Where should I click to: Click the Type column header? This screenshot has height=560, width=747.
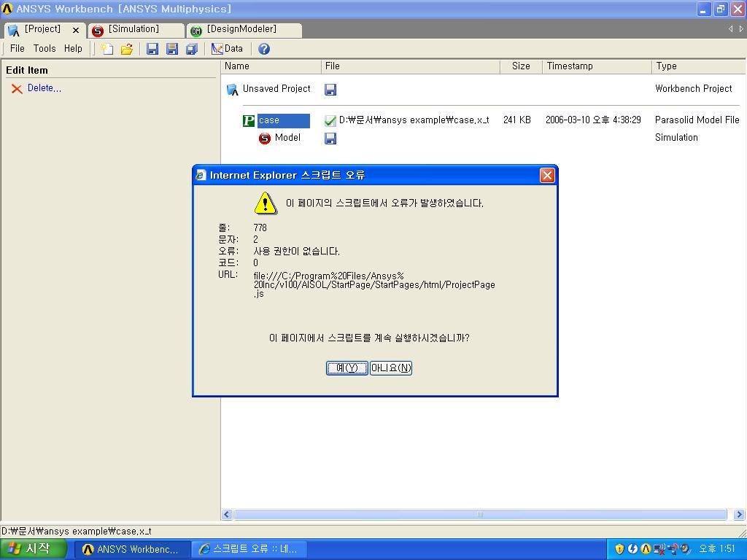pos(698,66)
